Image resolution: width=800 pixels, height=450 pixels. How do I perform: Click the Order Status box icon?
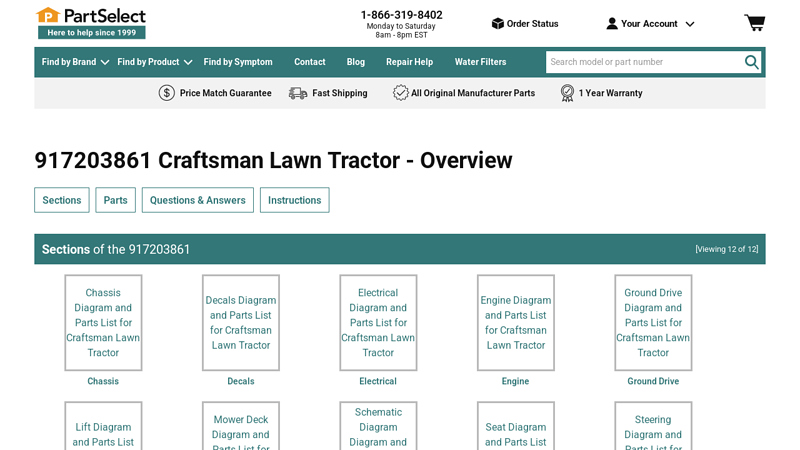pyautogui.click(x=497, y=23)
